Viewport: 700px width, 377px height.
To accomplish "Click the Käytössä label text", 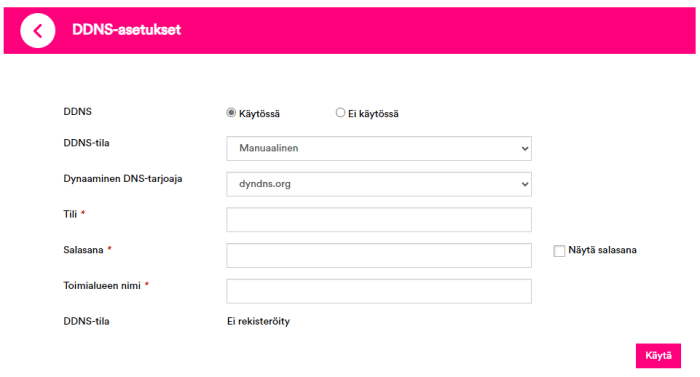I will (259, 114).
